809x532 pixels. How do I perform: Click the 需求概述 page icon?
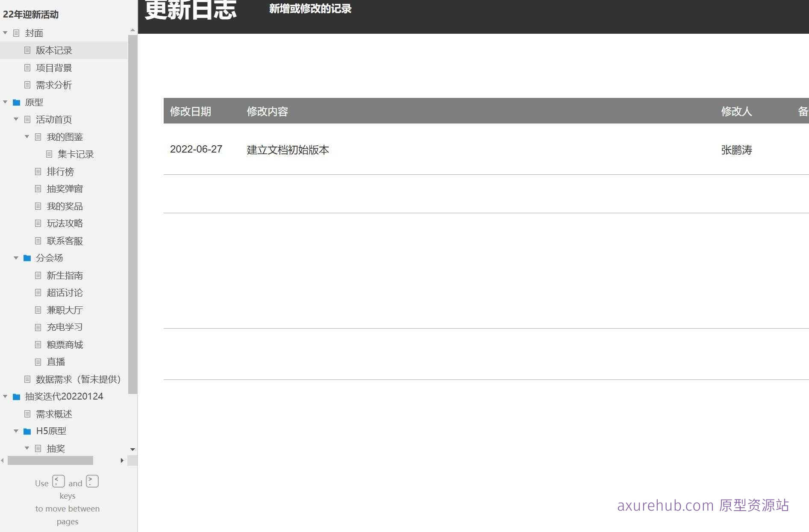[x=27, y=414]
